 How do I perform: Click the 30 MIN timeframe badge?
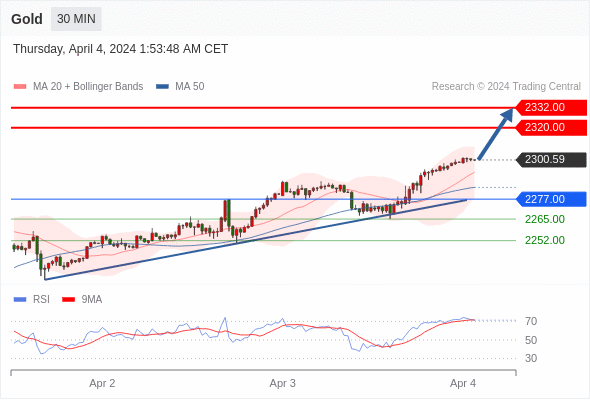coord(76,19)
